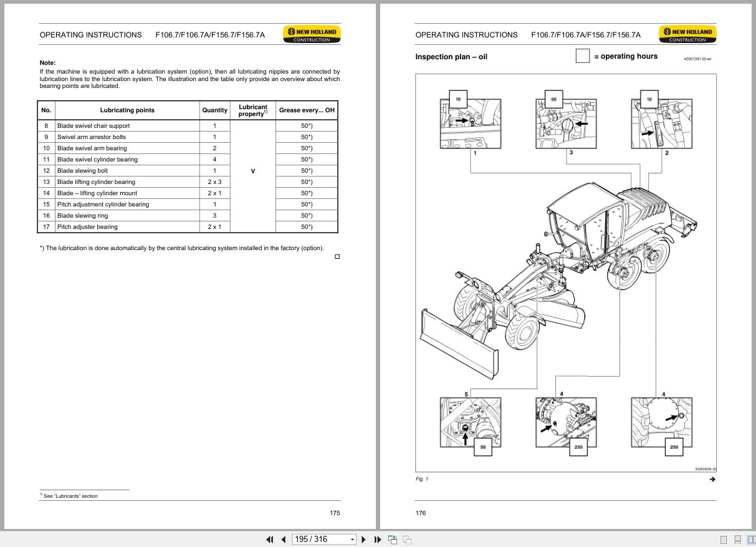Click detail thumbnail labelled 5
Screen dimensions: 756x547
[471, 422]
